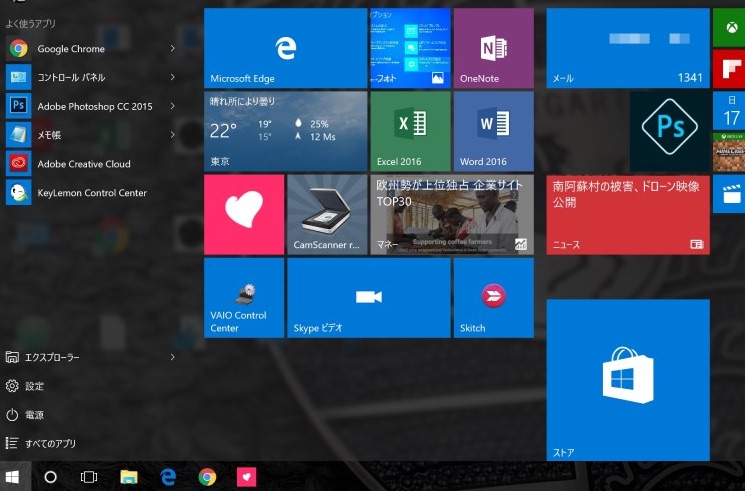Viewport: 745px width, 491px height.
Task: Expand Photoshop CC 2015 jump list arrow
Action: click(x=173, y=106)
